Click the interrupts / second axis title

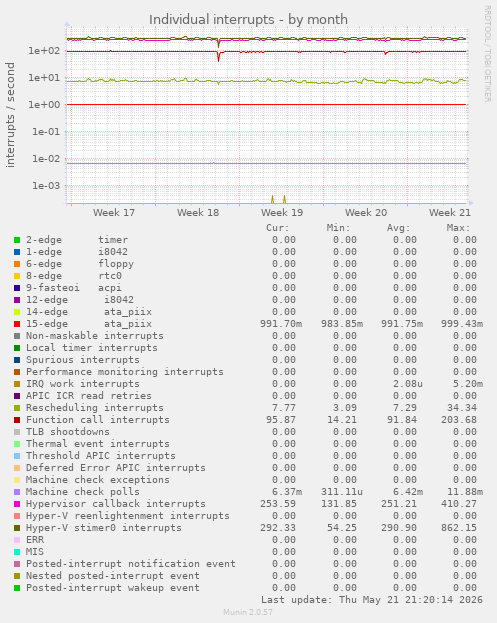(x=10, y=115)
